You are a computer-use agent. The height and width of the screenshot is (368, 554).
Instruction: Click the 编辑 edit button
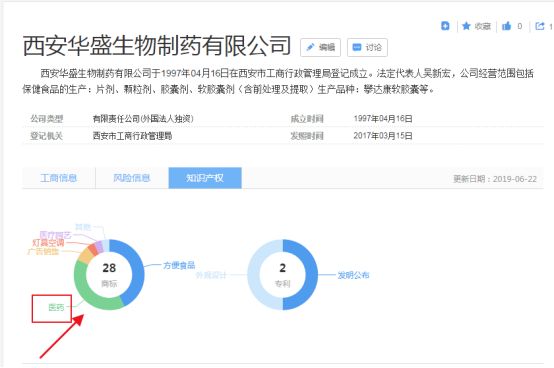coord(320,47)
